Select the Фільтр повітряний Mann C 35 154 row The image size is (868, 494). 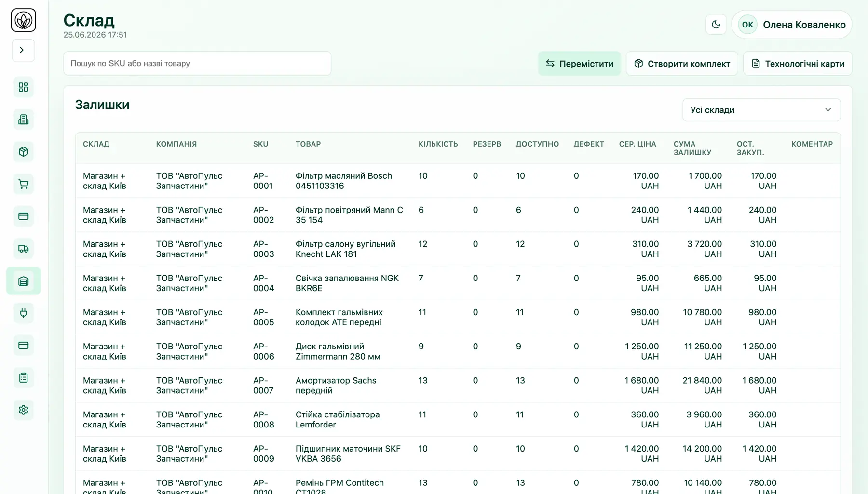point(458,215)
